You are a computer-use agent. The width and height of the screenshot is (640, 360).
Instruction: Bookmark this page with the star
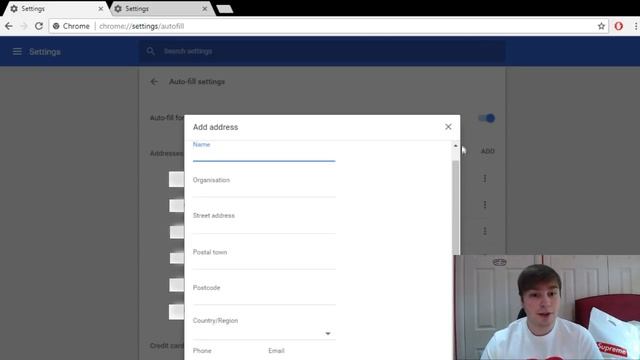coord(601,26)
